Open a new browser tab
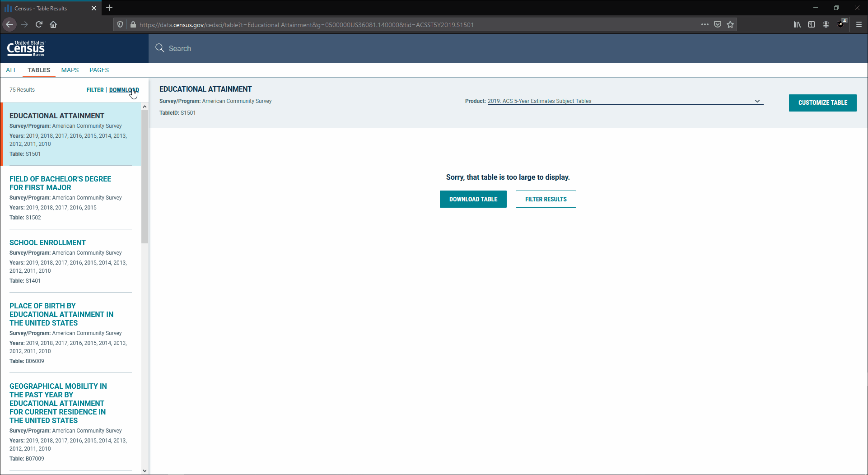The width and height of the screenshot is (868, 475). coord(109,8)
